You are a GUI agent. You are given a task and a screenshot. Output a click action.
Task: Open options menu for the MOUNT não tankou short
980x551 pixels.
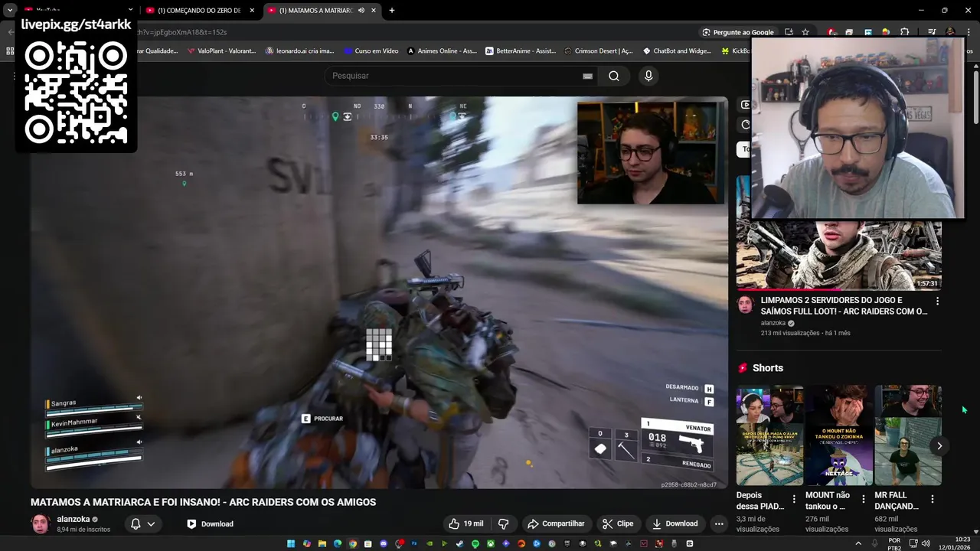pos(863,499)
